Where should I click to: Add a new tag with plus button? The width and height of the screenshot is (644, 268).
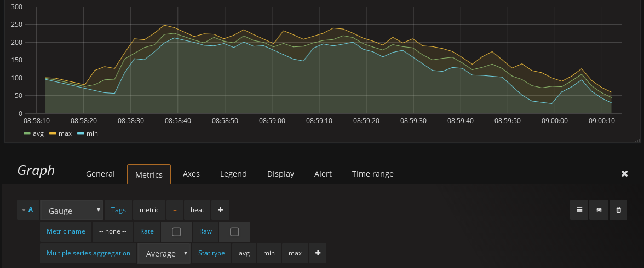(220, 209)
